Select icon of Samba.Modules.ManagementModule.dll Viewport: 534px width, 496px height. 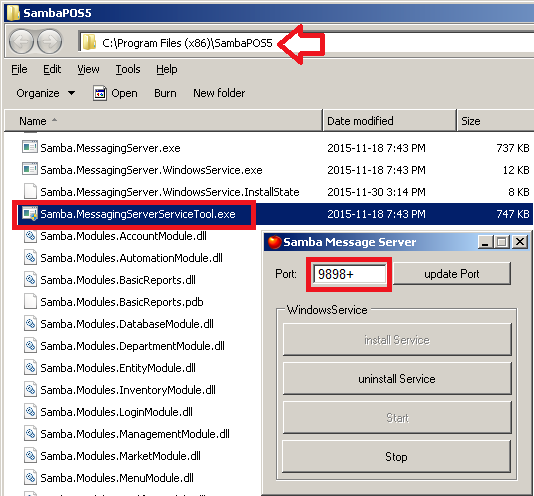click(30, 434)
